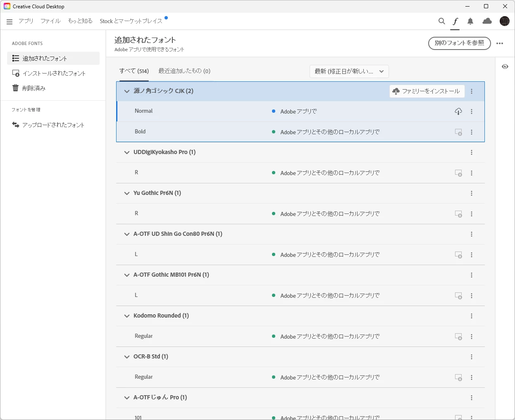Collapse the UDDigiKyokasho Pro family
Viewport: 515px width, 420px height.
tap(127, 152)
